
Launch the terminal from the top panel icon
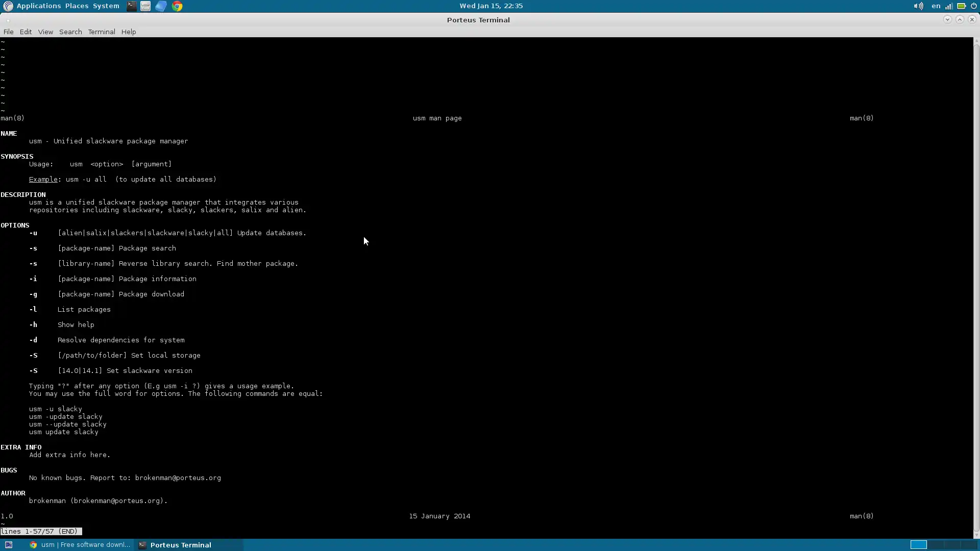tap(132, 6)
